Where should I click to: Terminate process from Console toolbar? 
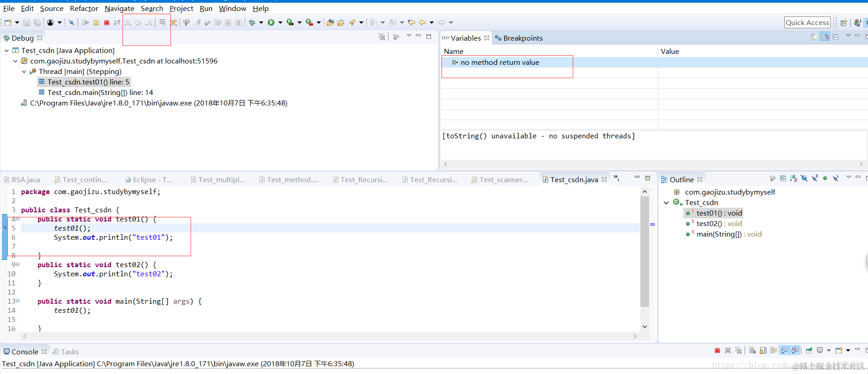[717, 350]
